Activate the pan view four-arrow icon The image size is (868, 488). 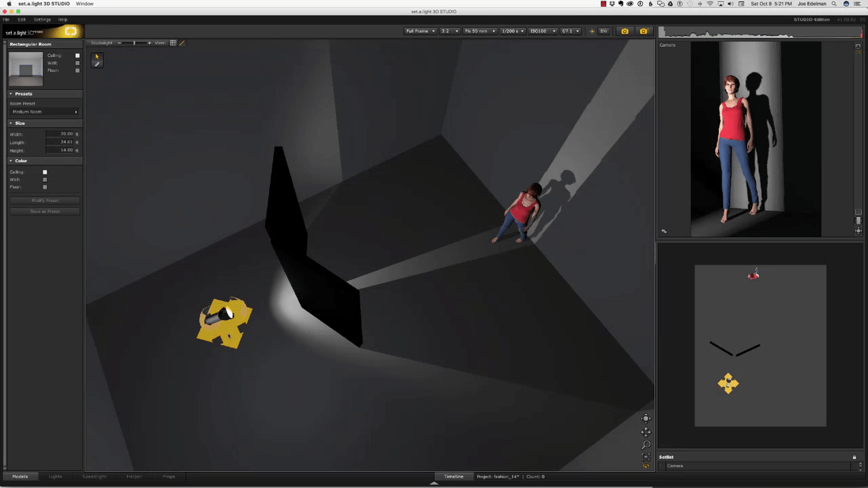click(x=646, y=432)
